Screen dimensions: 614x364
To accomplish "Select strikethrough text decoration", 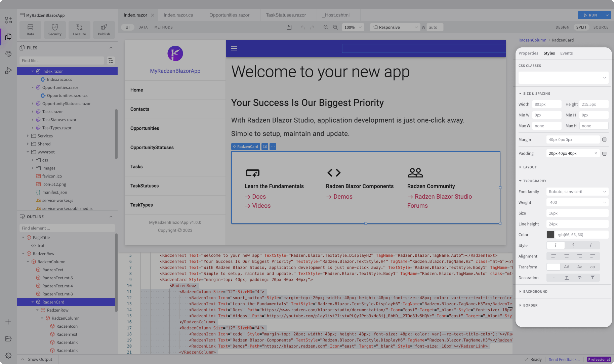I will click(x=580, y=278).
